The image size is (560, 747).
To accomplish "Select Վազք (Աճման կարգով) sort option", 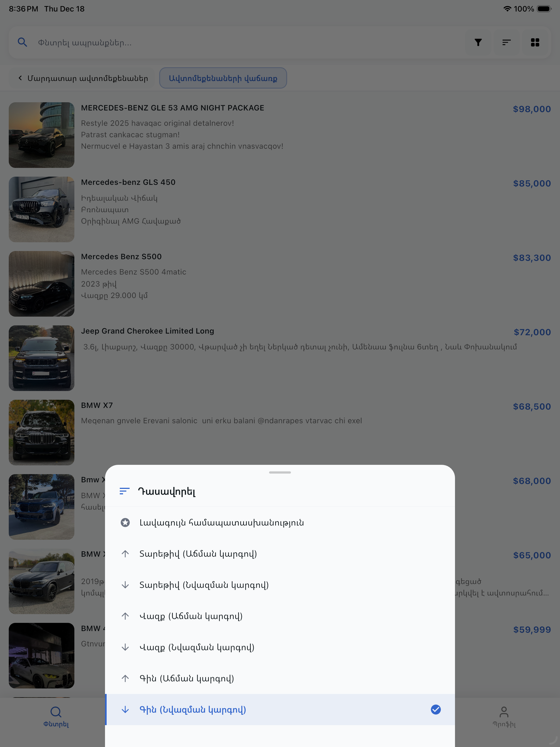I will pyautogui.click(x=280, y=616).
